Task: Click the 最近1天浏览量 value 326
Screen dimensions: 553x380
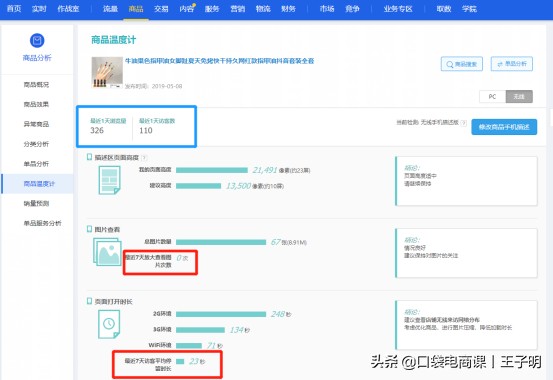Action: pos(97,131)
